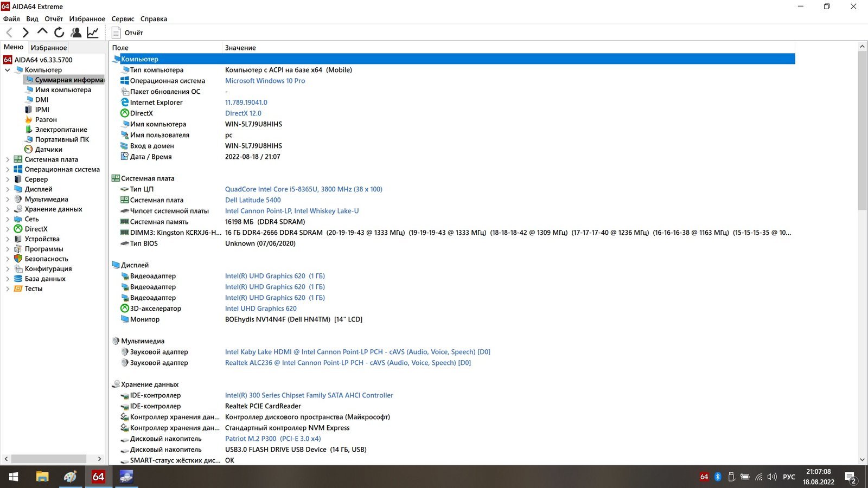This screenshot has height=488, width=868.
Task: Click Значение column header
Action: click(240, 48)
